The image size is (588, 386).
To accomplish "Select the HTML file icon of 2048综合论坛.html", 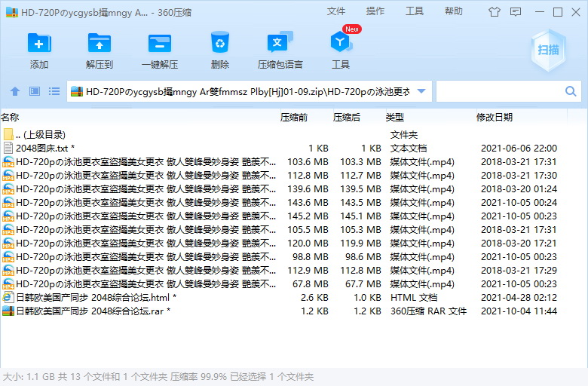I will 8,297.
